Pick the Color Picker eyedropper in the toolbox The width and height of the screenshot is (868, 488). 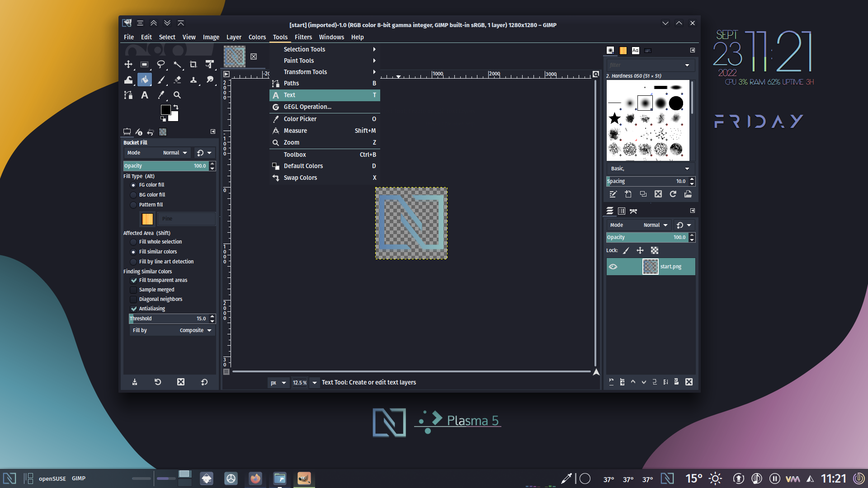(161, 95)
